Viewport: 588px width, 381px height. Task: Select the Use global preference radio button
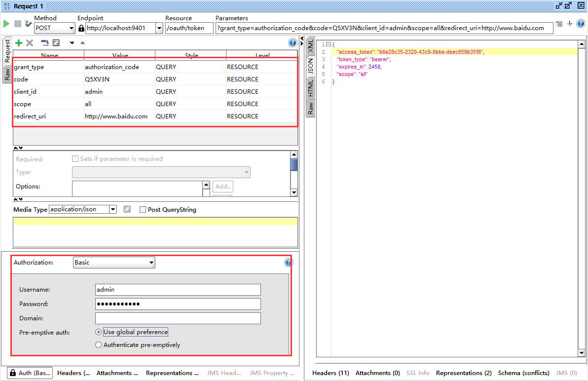pyautogui.click(x=98, y=332)
